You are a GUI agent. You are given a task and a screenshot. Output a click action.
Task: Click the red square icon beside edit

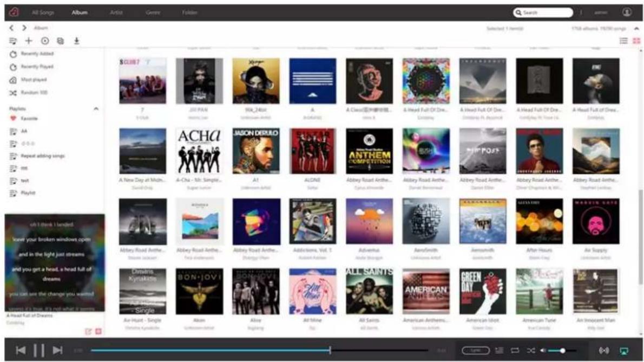point(98,332)
